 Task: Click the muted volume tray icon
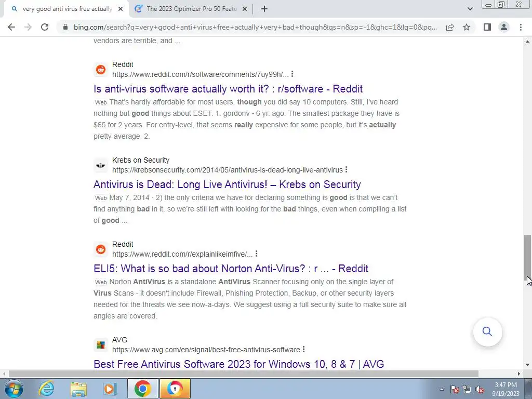click(480, 389)
